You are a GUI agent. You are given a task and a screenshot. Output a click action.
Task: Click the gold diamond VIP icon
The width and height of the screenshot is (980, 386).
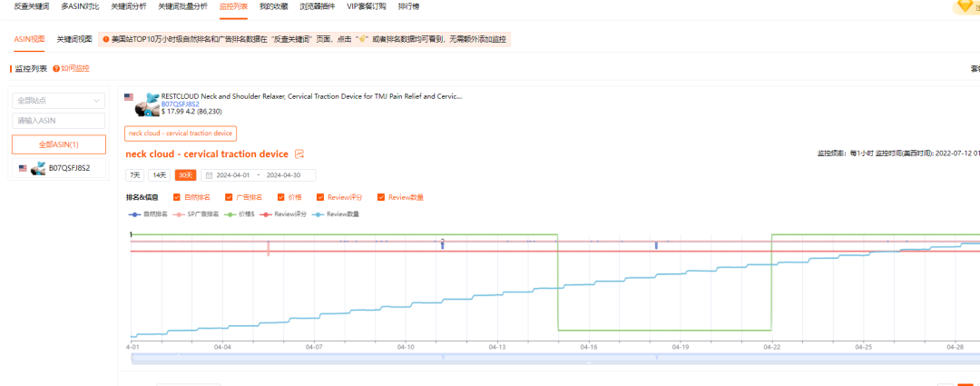click(964, 6)
